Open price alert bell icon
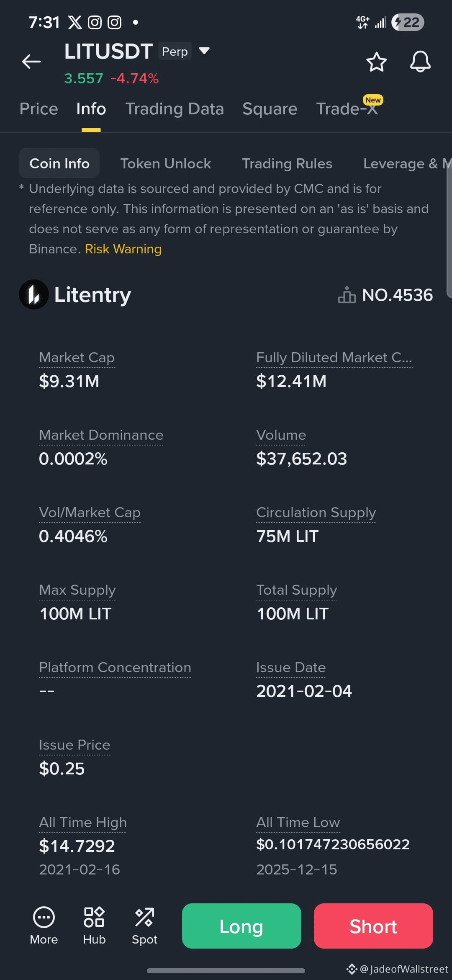 click(x=420, y=62)
